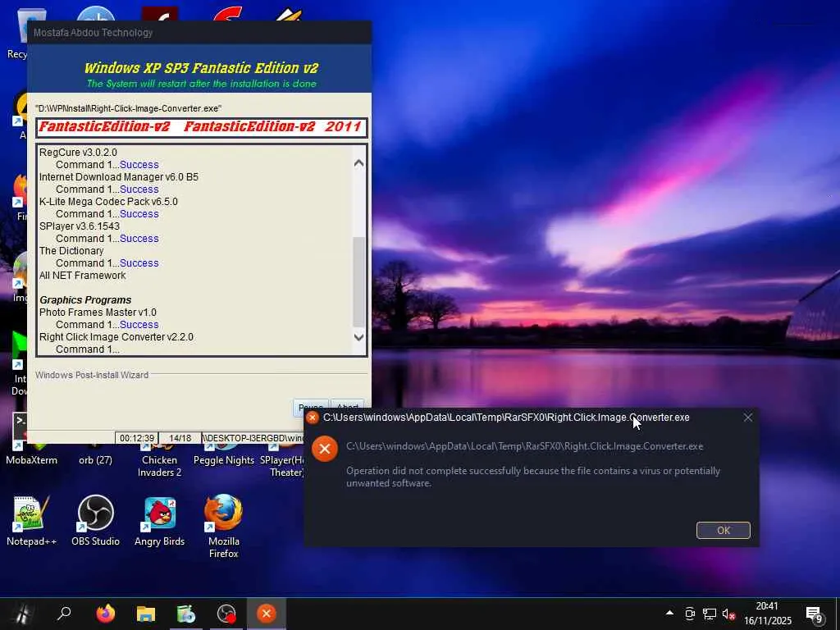Click the installation log scrollbar thumb
Image resolution: width=840 pixels, height=630 pixels.
(359, 282)
